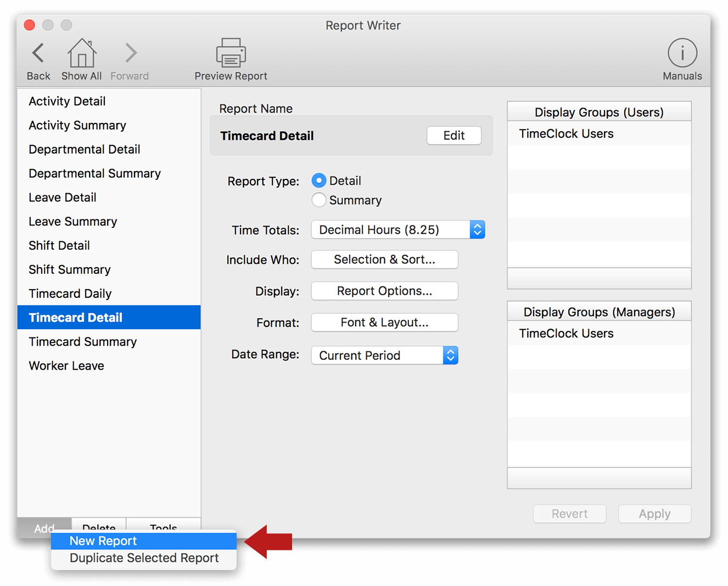Viewport: 728px width, 586px height.
Task: Open the Report Options dialog
Action: pyautogui.click(x=384, y=291)
